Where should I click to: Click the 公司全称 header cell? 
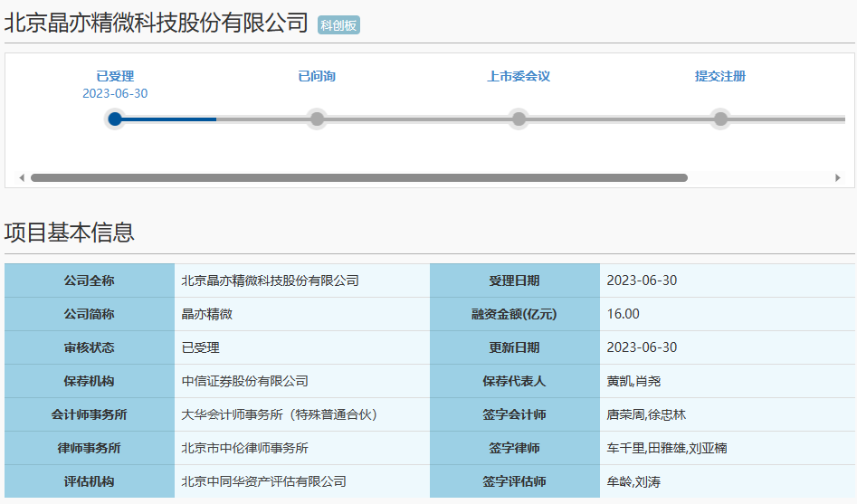pos(89,281)
